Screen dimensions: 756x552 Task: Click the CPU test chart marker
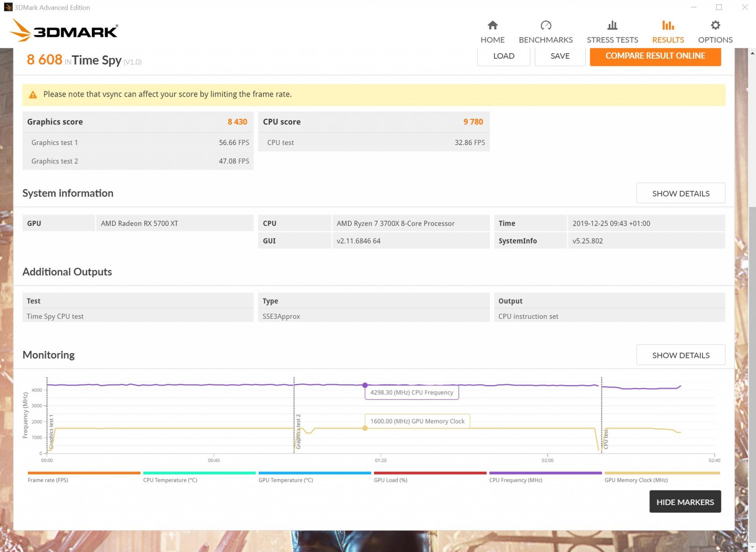pos(605,439)
